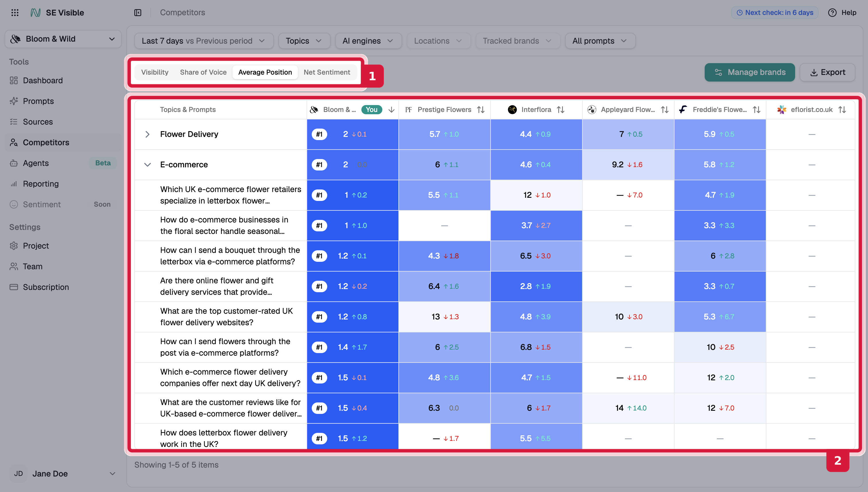Image resolution: width=868 pixels, height=492 pixels.
Task: Click the Project gear icon
Action: [x=14, y=246]
